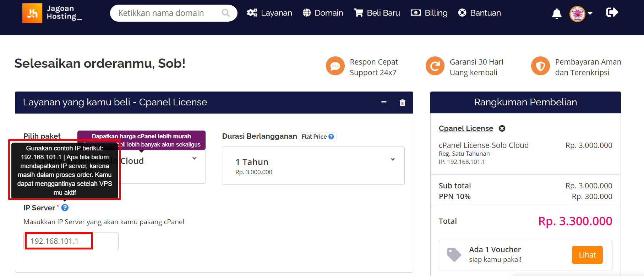Click 'Selesaikan orderanmu, Sob!' heading
The width and height of the screenshot is (644, 276).
pos(100,64)
